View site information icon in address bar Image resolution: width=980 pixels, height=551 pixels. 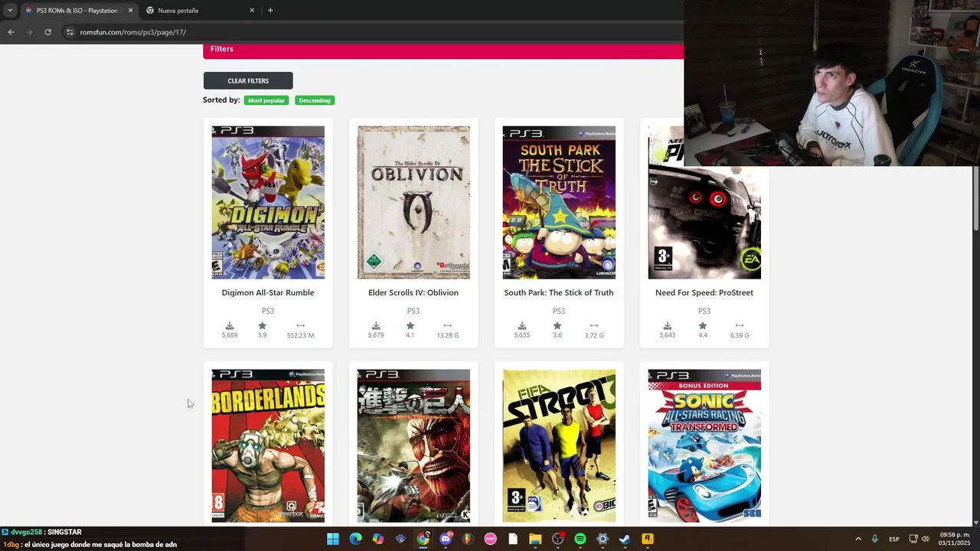click(x=70, y=32)
